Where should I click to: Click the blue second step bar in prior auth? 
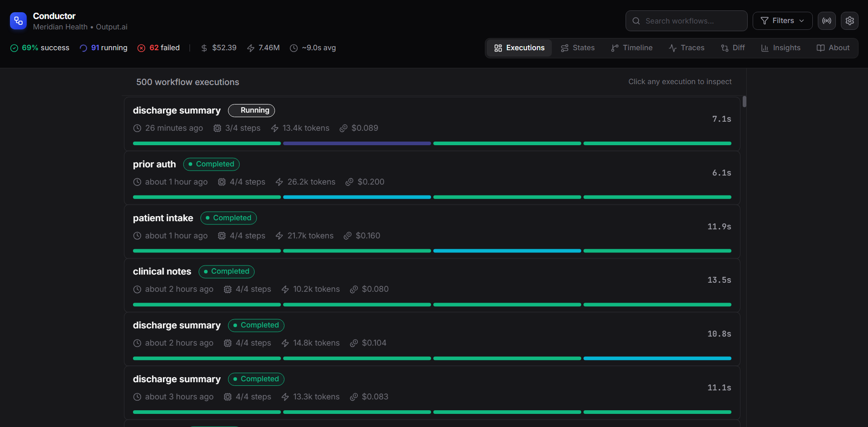pos(357,197)
